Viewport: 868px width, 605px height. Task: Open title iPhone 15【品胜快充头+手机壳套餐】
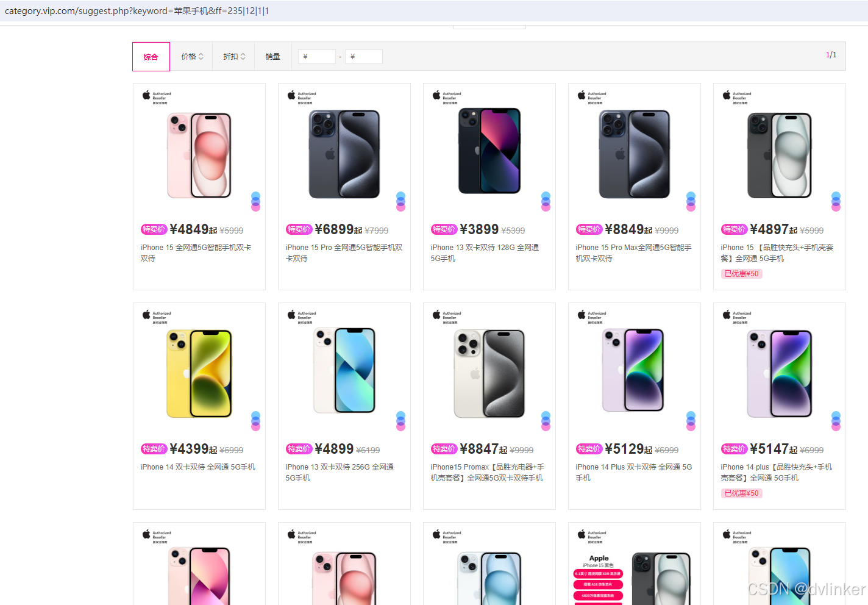coord(777,253)
